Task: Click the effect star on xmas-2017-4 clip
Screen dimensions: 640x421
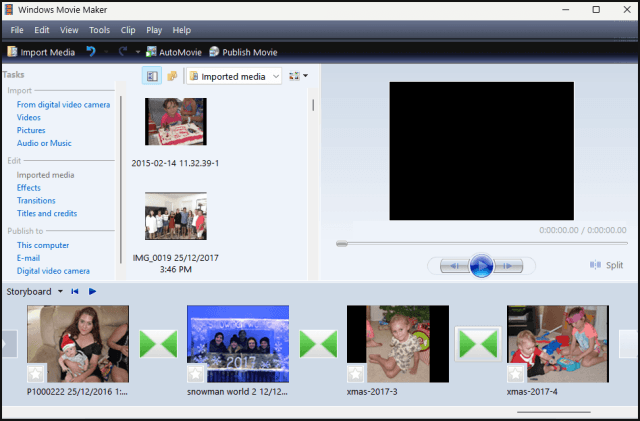Action: tap(516, 373)
